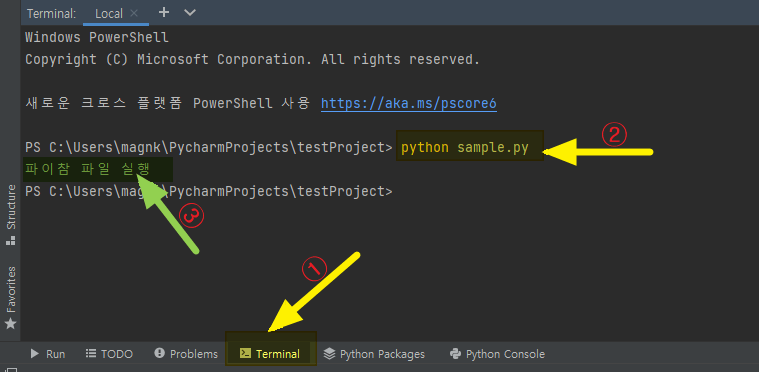Open the Problems tool window
Screen dimensions: 759x372
[x=186, y=354]
